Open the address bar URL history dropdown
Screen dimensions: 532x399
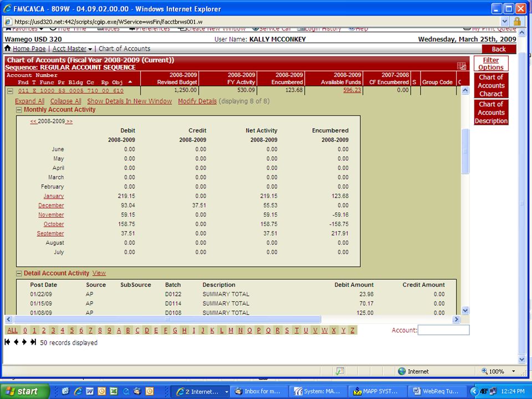504,22
